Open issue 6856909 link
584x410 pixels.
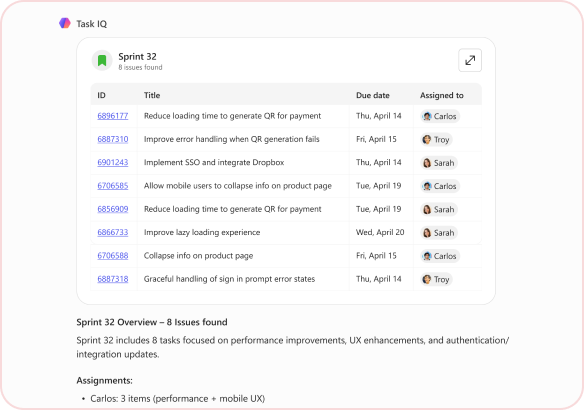tap(112, 209)
